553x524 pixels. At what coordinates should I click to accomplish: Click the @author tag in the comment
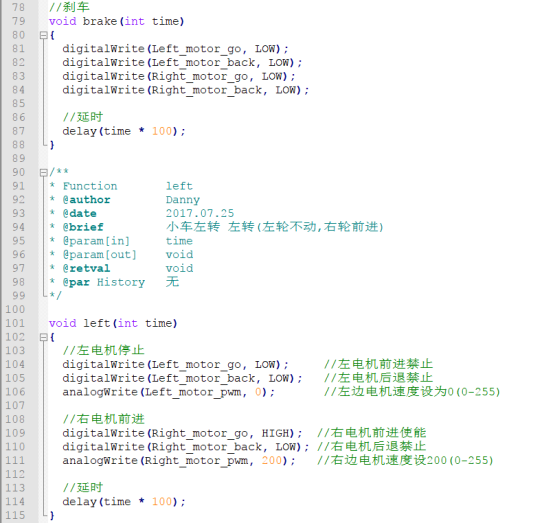tap(86, 200)
